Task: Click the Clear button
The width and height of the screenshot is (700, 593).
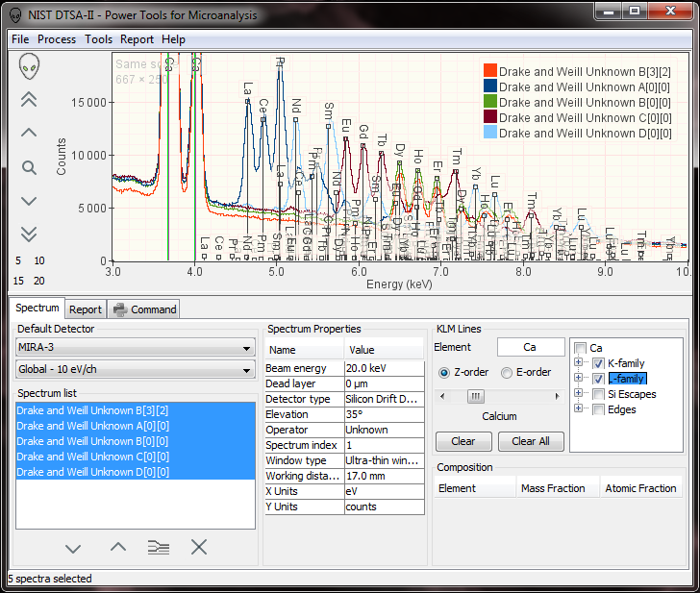Action: point(463,441)
